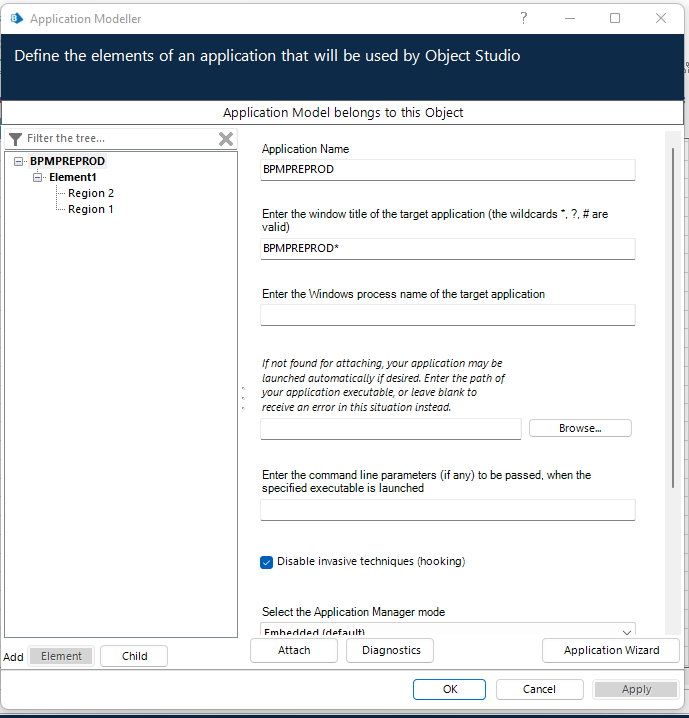The height and width of the screenshot is (718, 689).
Task: Click the Attach button
Action: point(294,650)
